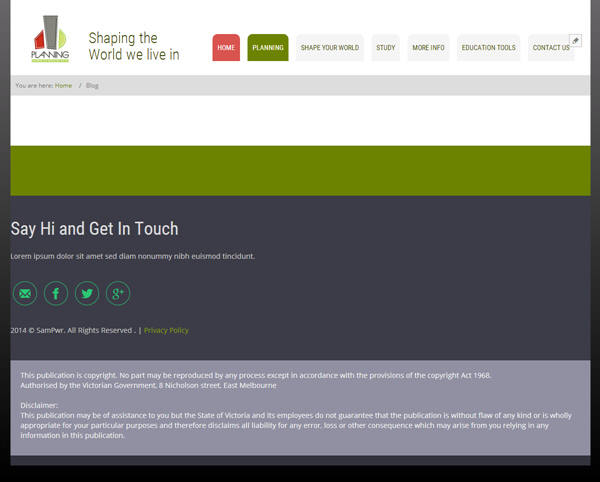Go to Contact Us page
Viewport: 600px width, 482px height.
pos(551,47)
